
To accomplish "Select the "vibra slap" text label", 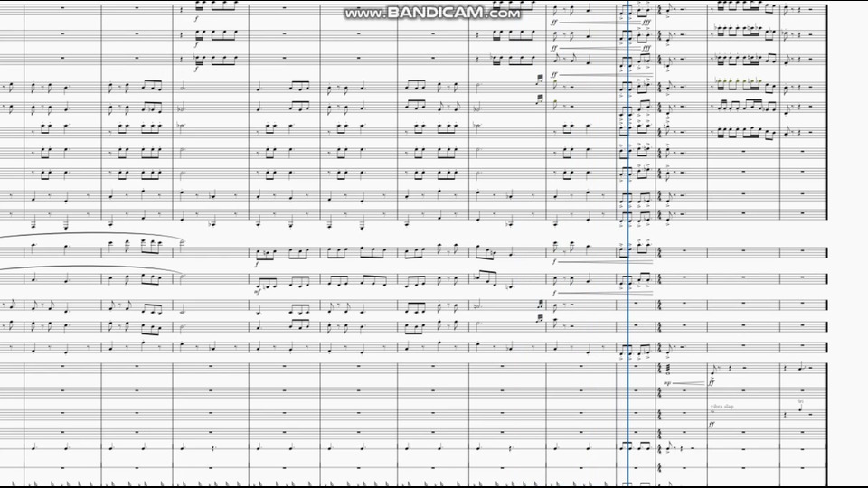I will click(722, 406).
